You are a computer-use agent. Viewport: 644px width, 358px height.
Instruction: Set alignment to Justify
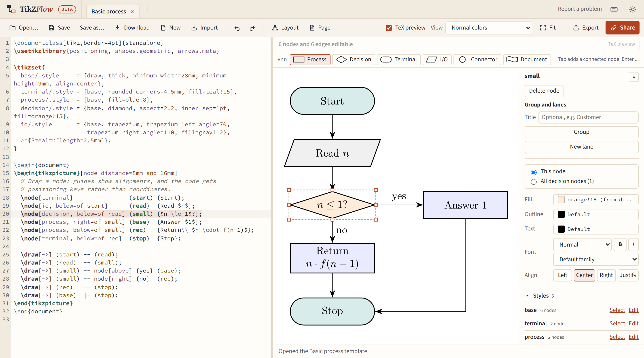pyautogui.click(x=628, y=275)
